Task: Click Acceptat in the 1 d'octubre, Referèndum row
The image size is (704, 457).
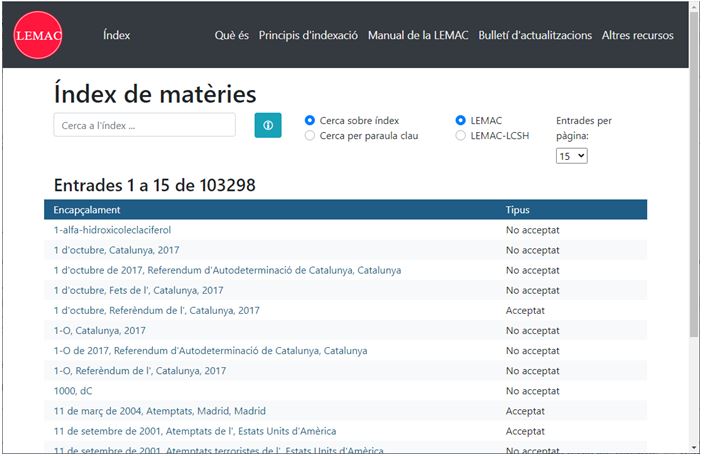Action: tap(525, 310)
